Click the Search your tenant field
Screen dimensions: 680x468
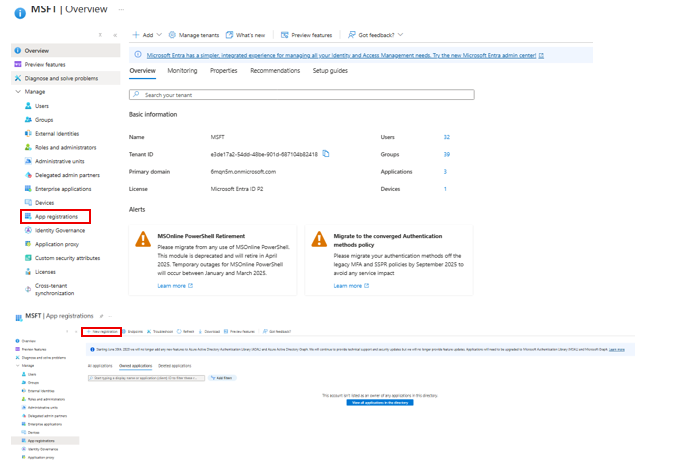click(301, 95)
